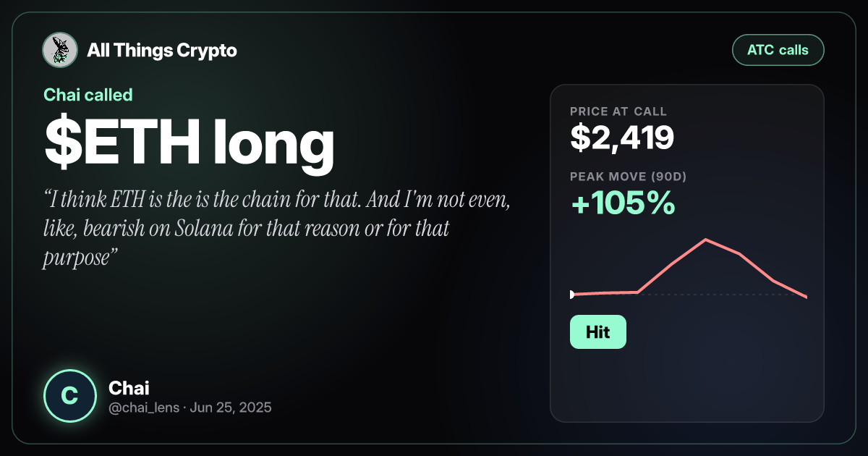Open the All Things Crypto channel name
868x456 pixels.
click(162, 51)
